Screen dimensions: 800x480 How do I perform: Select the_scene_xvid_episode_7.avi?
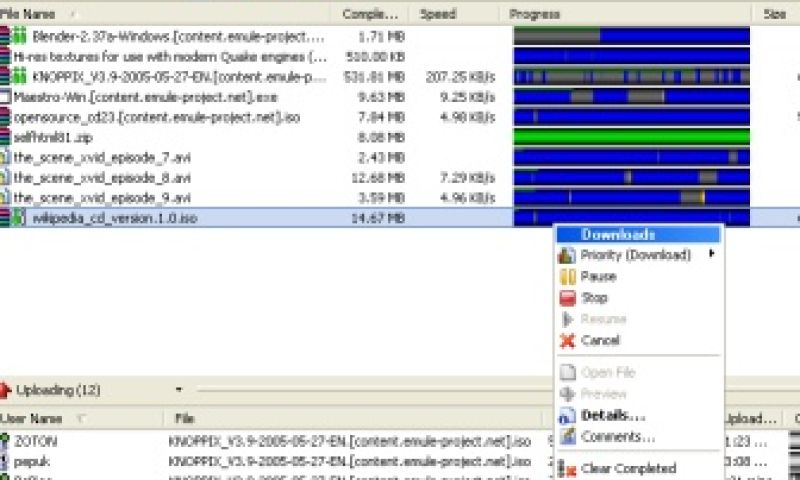coord(102,158)
